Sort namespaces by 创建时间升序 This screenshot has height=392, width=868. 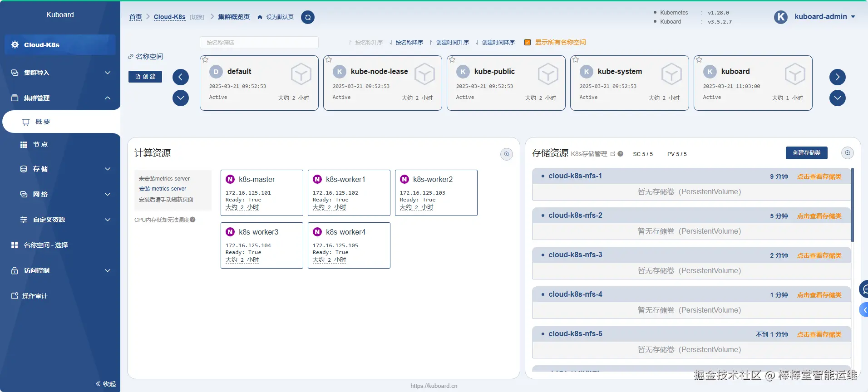[449, 42]
